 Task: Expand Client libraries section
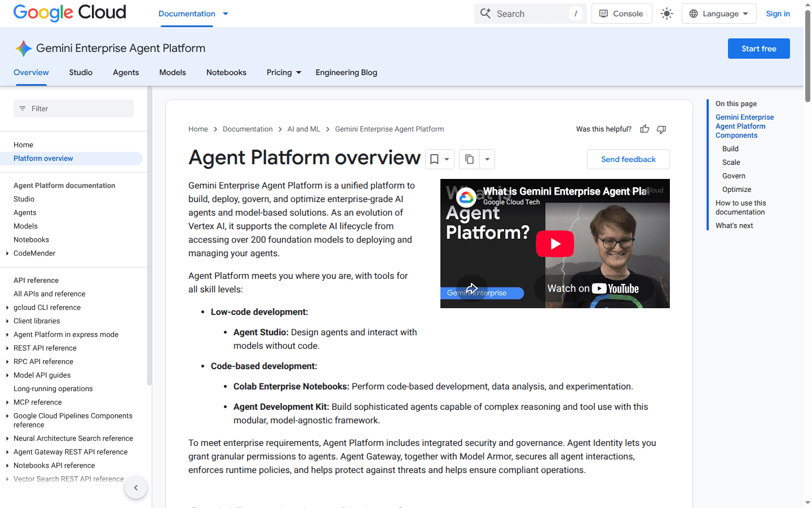pyautogui.click(x=7, y=321)
